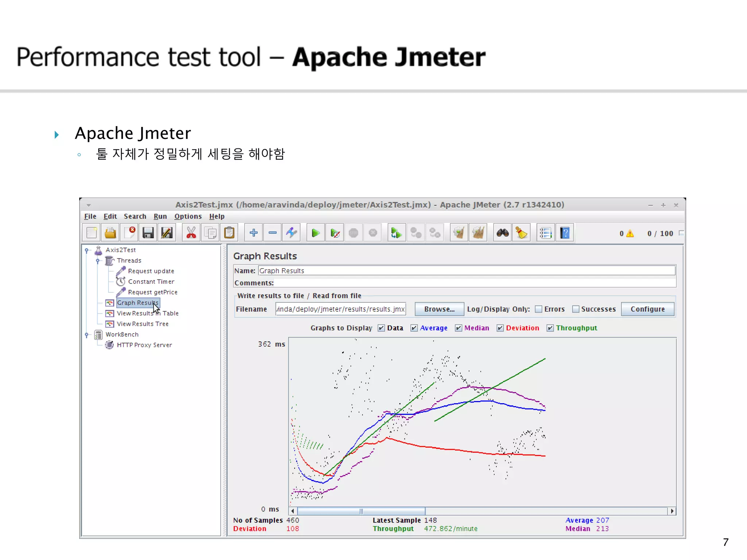Click the Shutdown test icon
Image resolution: width=747 pixels, height=560 pixels.
pos(372,233)
